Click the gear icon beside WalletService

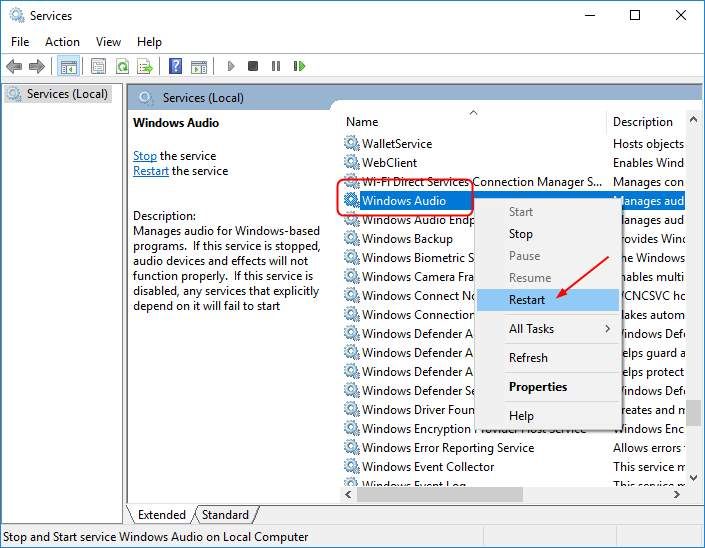pyautogui.click(x=352, y=143)
